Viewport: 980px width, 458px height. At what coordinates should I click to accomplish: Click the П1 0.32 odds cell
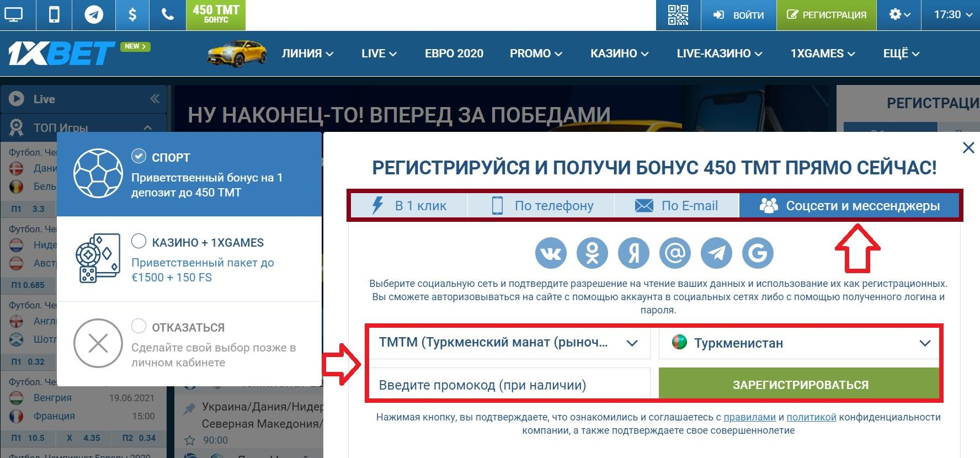click(x=28, y=362)
